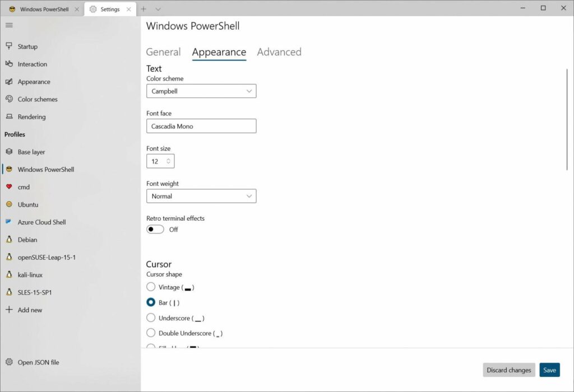
Task: Select the Double Underscore cursor shape
Action: point(151,333)
